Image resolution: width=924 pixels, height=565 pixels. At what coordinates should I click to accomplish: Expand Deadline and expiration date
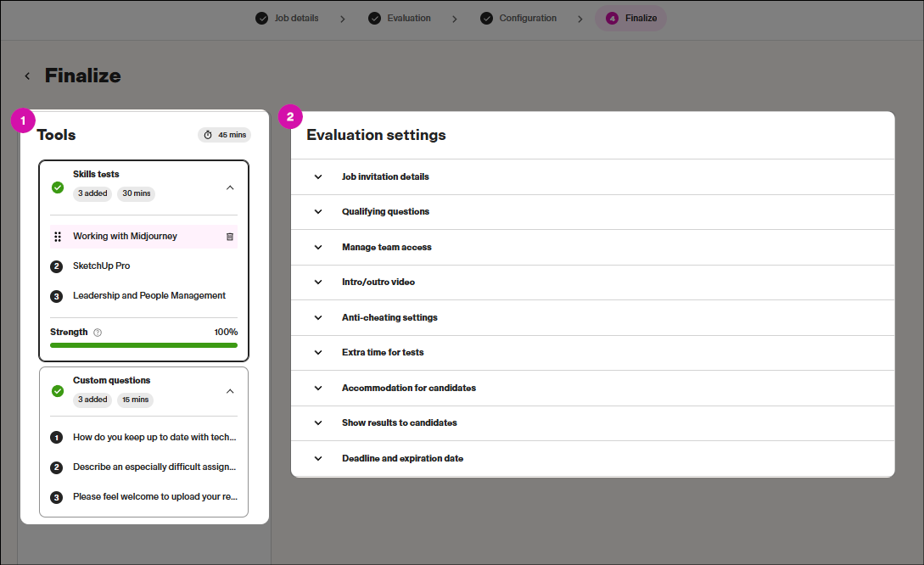pyautogui.click(x=318, y=458)
